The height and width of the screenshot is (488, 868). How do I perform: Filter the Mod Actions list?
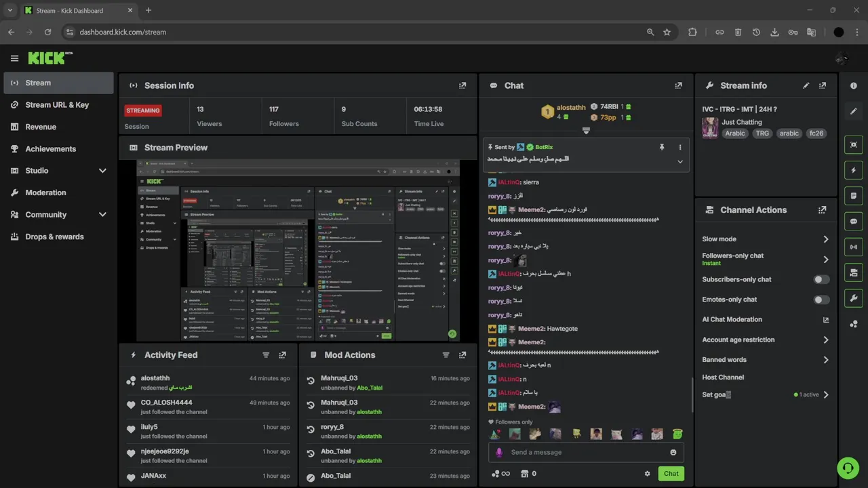click(446, 355)
